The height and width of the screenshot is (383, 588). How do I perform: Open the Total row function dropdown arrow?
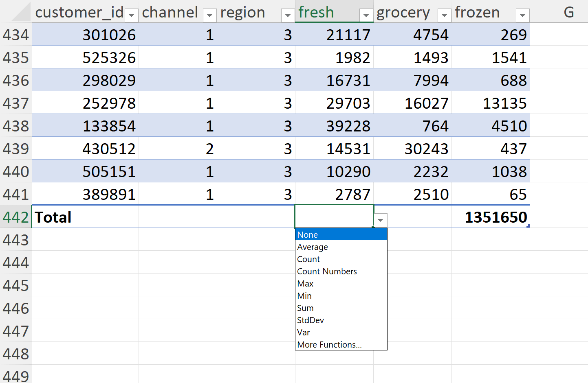(x=380, y=220)
